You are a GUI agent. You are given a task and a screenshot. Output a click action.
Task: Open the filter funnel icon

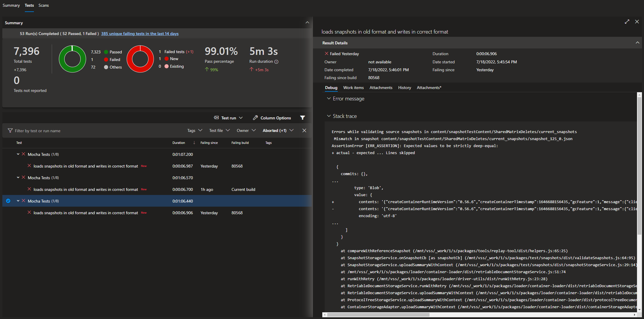(303, 118)
